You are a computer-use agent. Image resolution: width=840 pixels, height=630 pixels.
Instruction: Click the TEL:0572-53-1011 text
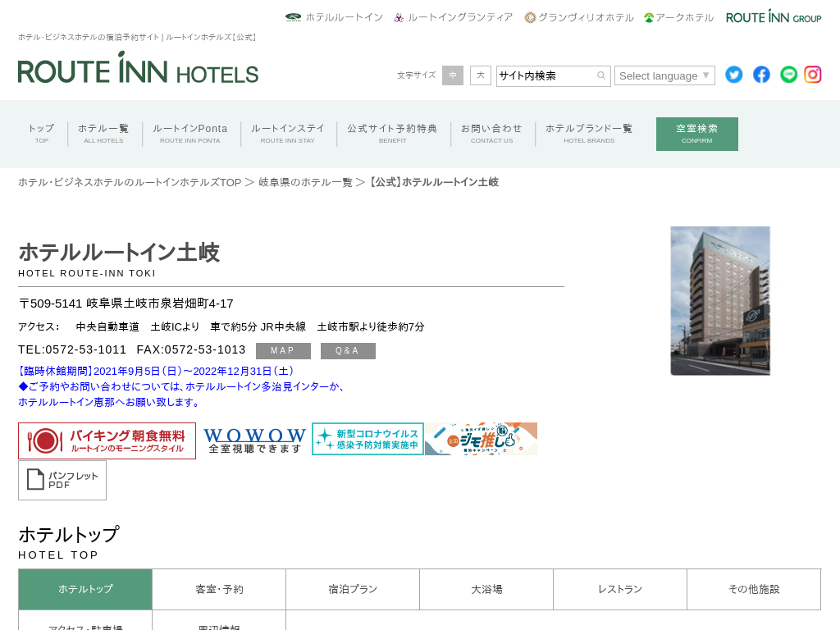click(72, 349)
